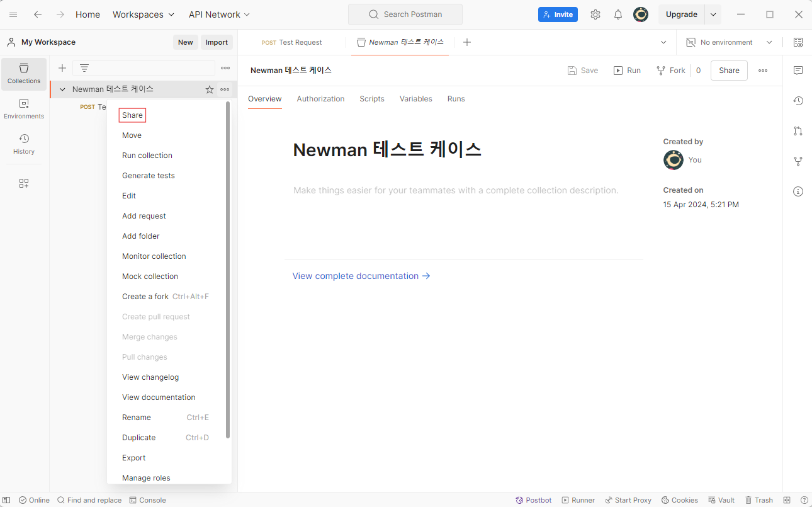This screenshot has width=812, height=507.
Task: Open Cookies manager
Action: tap(680, 500)
